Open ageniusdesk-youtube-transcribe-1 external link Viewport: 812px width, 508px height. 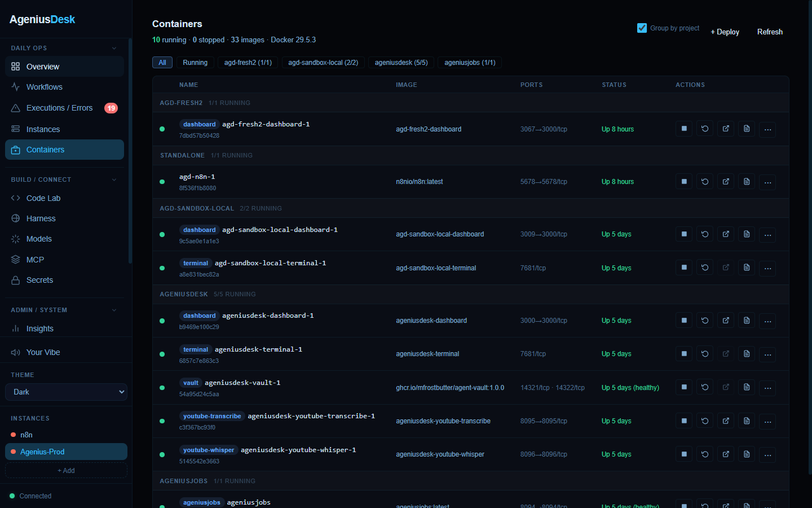point(726,421)
